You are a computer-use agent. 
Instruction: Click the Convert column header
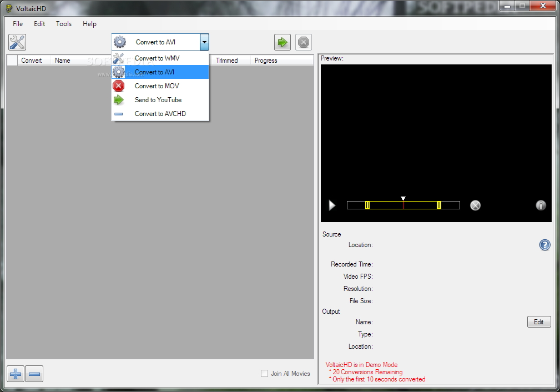(x=34, y=61)
